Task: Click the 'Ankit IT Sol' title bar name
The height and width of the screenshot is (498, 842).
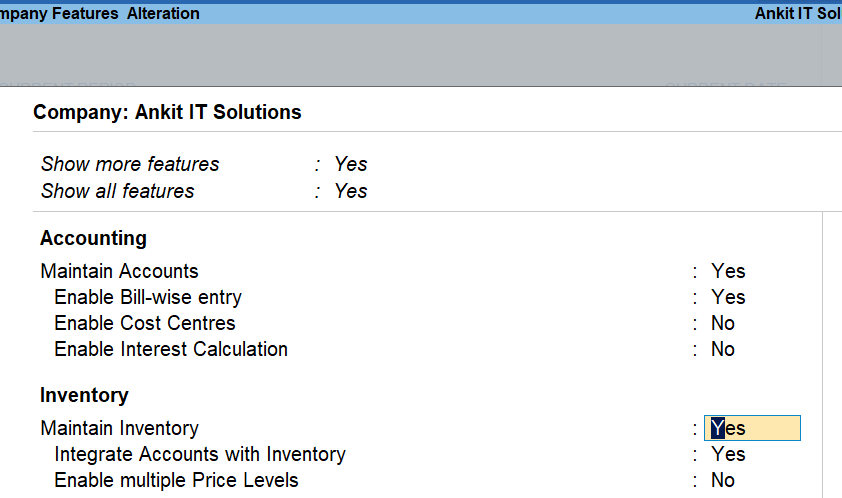Action: [797, 14]
